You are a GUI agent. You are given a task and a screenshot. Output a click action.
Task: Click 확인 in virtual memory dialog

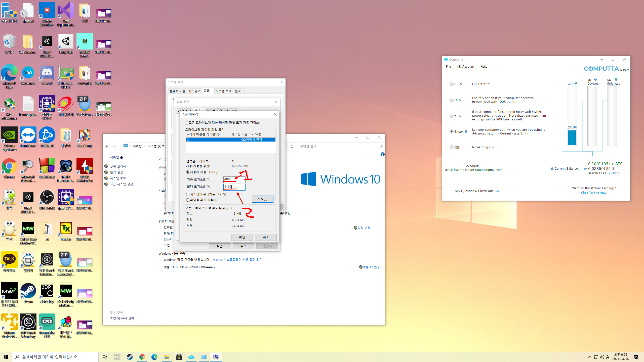[x=242, y=237]
